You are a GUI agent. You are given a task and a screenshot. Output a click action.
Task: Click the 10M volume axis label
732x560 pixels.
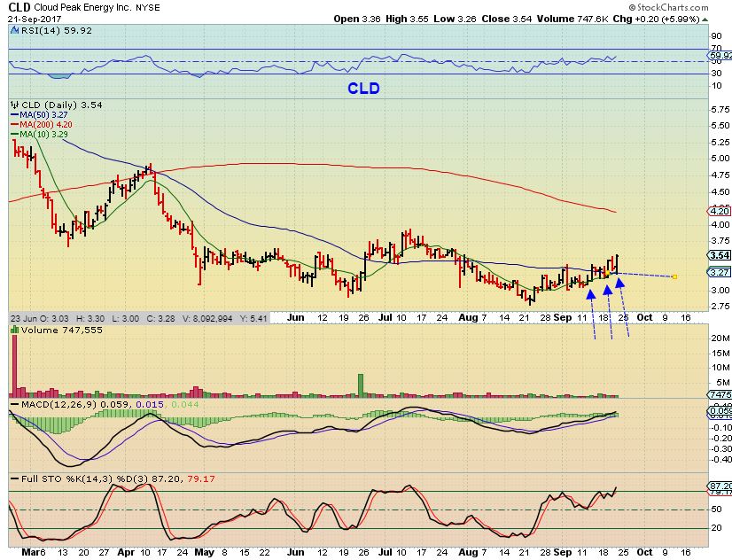[x=720, y=368]
